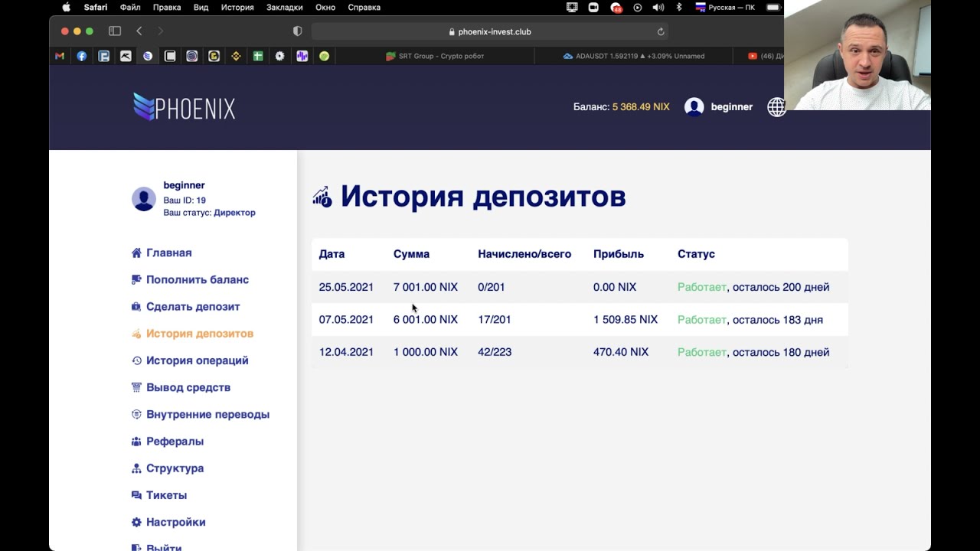
Task: Click the phoenix-invest.club address bar
Action: tap(490, 31)
